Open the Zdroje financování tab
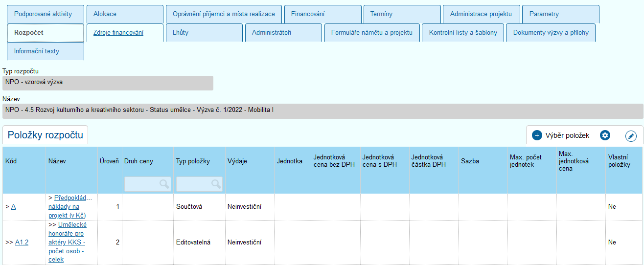644x265 pixels. (118, 33)
